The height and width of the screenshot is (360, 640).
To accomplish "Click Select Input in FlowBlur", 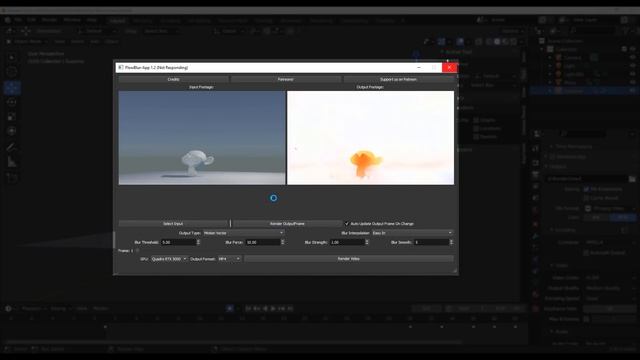I will point(173,224).
